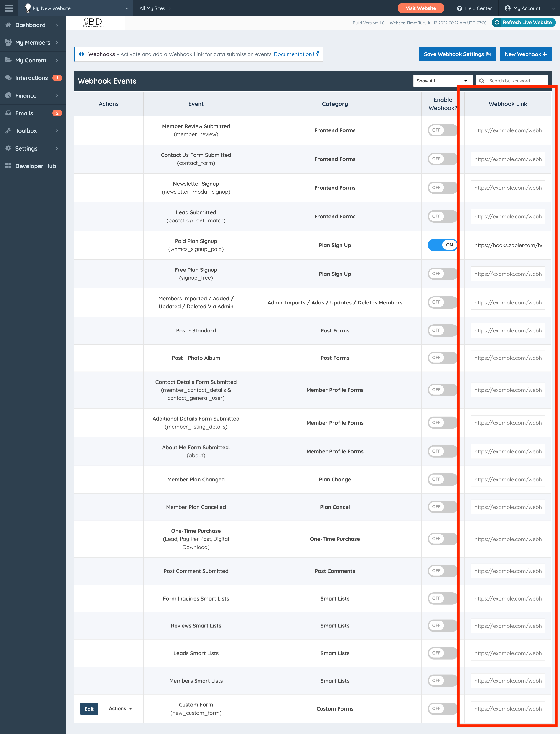Viewport: 560px width, 734px height.
Task: Click the Save Webhook Settings button
Action: [457, 54]
